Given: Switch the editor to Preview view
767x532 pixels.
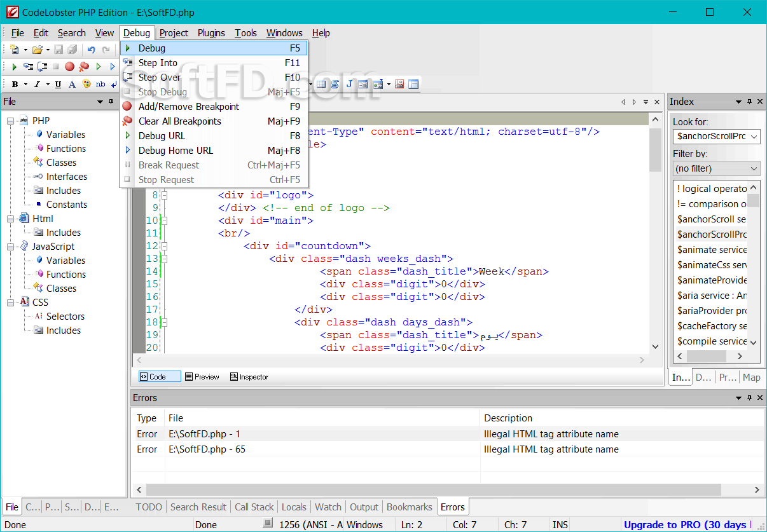Looking at the screenshot, I should (202, 377).
